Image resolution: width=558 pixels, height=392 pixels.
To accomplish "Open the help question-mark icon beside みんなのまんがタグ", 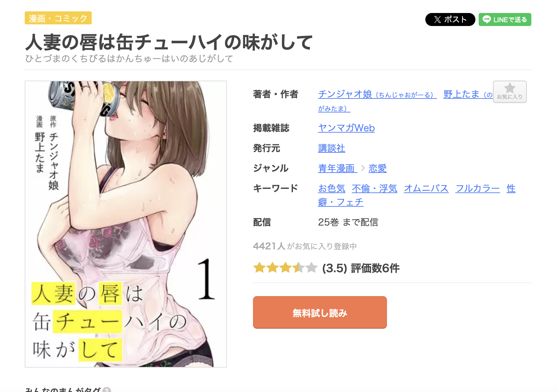I will click(107, 389).
